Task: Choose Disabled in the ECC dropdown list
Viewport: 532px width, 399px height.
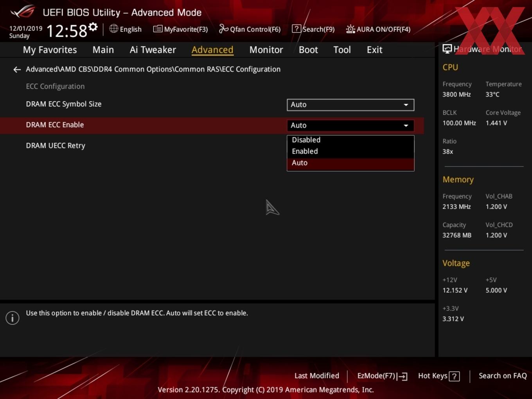Action: 350,140
